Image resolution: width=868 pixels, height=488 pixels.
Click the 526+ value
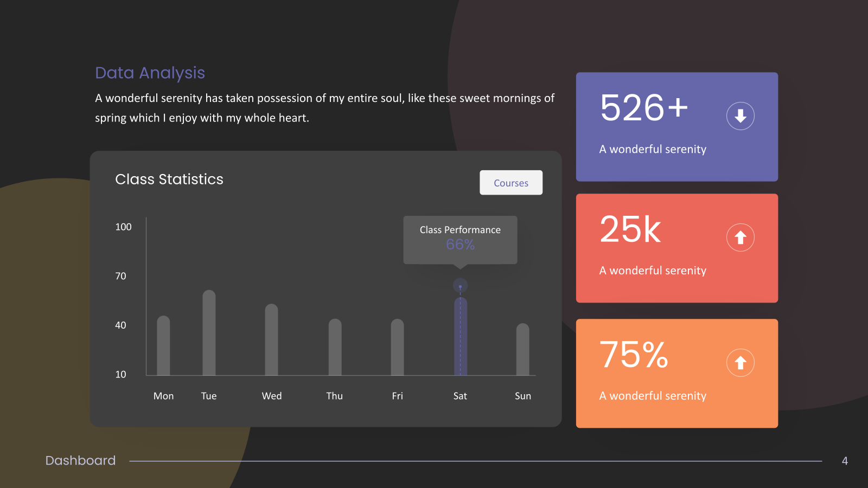644,107
